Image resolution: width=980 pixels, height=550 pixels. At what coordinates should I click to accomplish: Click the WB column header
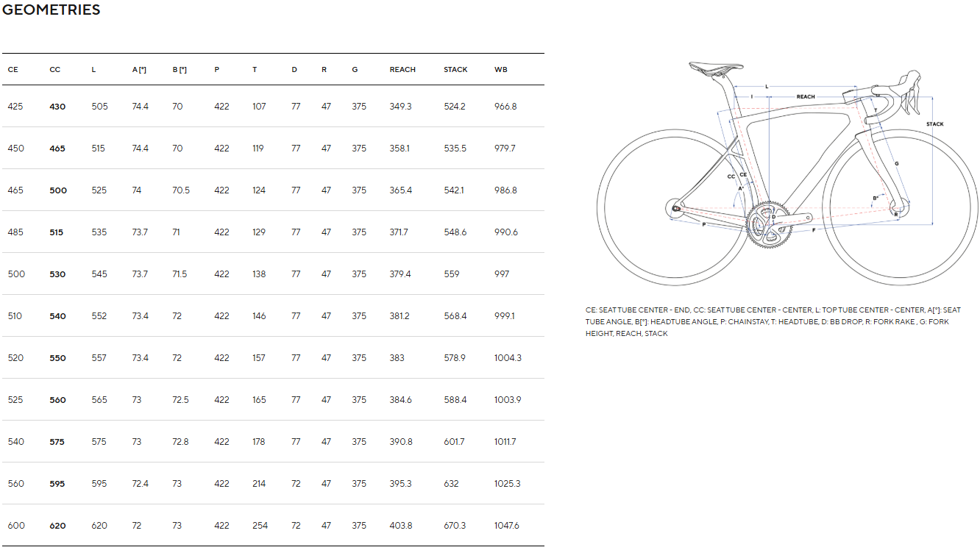(x=501, y=69)
